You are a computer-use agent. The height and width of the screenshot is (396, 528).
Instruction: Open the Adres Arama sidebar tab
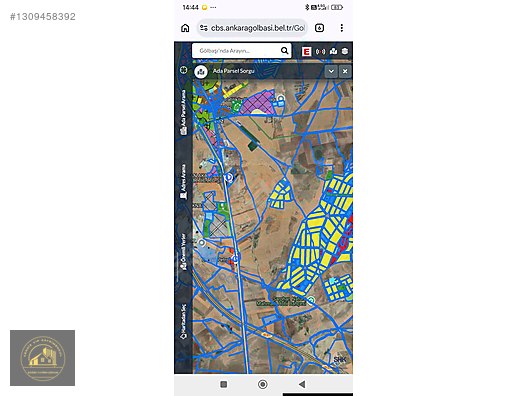(184, 181)
